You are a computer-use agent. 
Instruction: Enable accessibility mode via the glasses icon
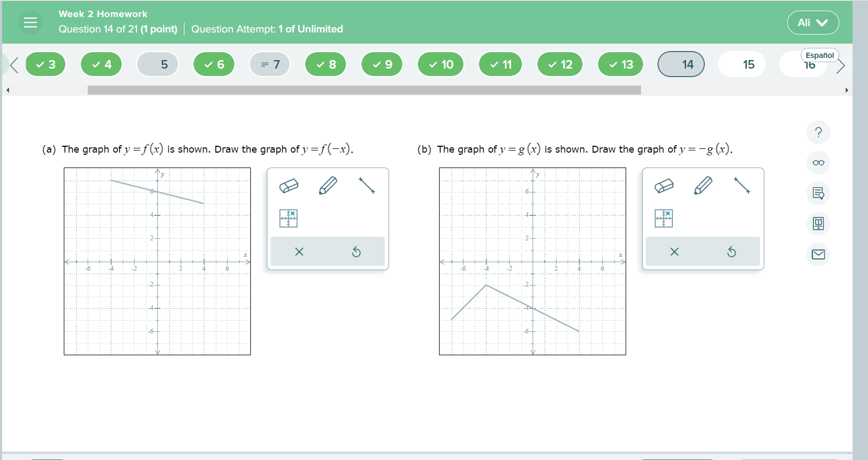click(818, 162)
